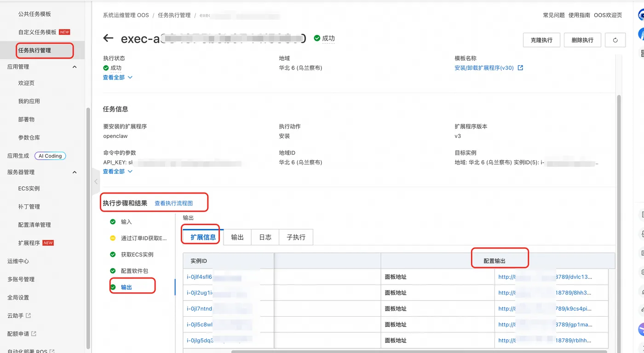Open panel address URL ending k9cs4pi

545,308
